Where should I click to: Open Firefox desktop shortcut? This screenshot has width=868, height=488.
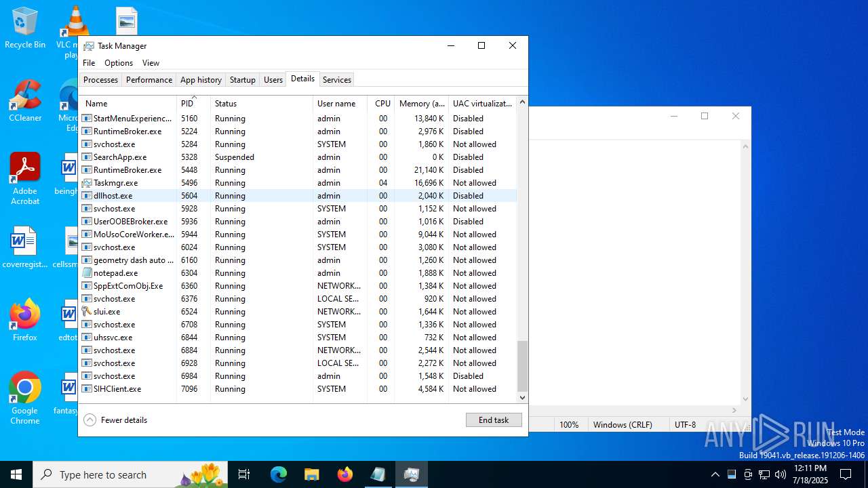click(x=25, y=321)
